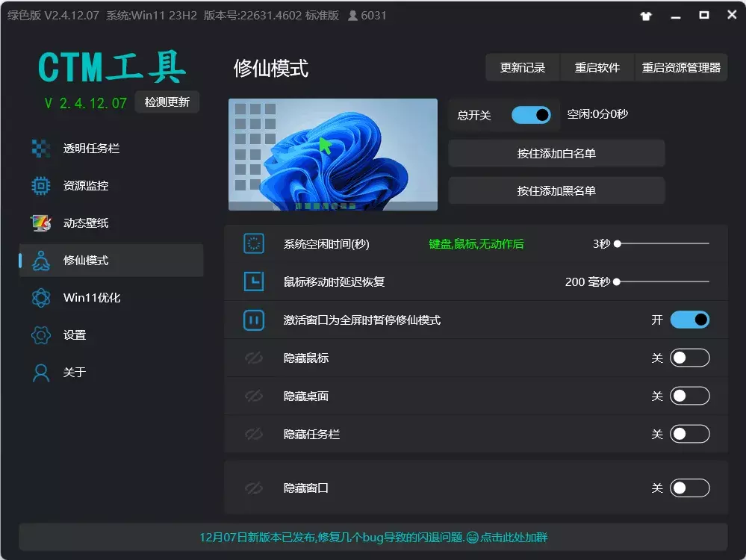This screenshot has width=746, height=560.
Task: Click the 3秒 idle time value
Action: (601, 244)
